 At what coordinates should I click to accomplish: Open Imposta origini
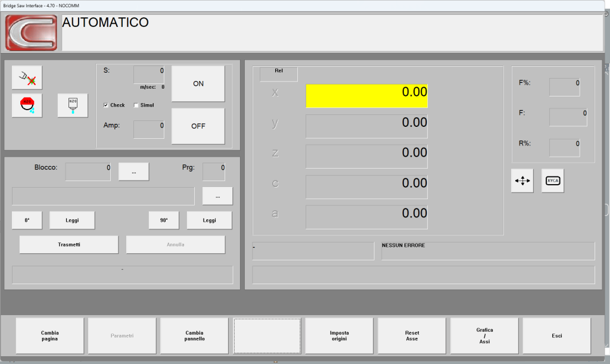339,336
